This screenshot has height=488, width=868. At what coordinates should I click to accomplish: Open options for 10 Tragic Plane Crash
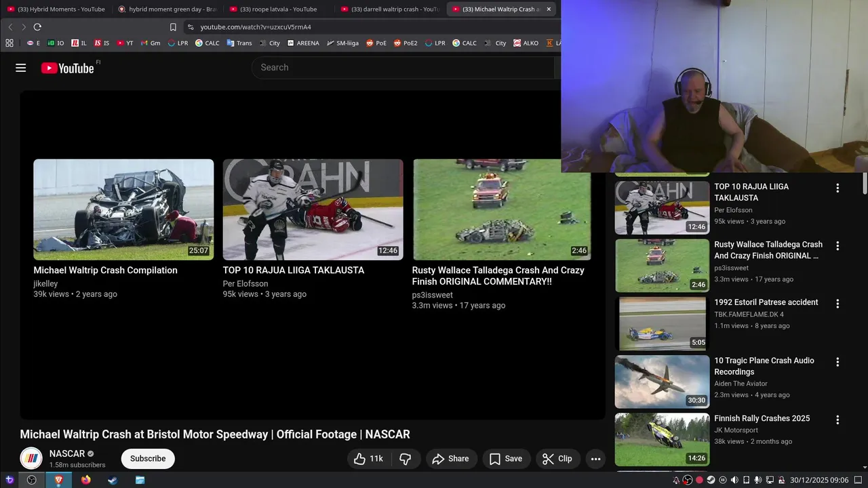(x=837, y=362)
